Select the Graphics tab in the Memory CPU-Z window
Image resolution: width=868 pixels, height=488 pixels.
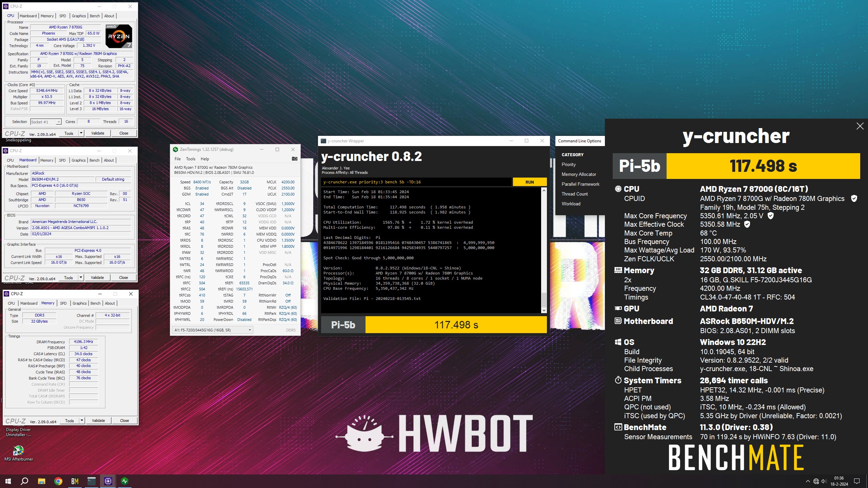point(80,303)
